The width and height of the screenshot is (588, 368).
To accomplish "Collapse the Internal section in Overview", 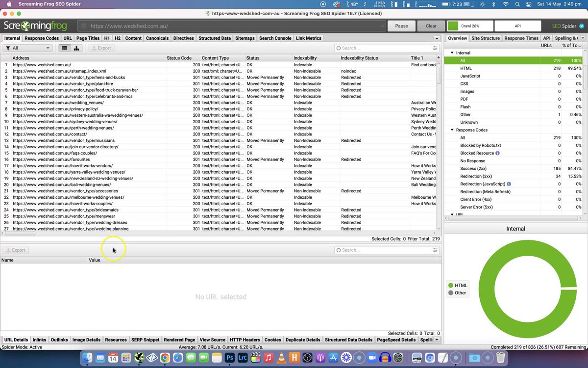I will pyautogui.click(x=452, y=53).
